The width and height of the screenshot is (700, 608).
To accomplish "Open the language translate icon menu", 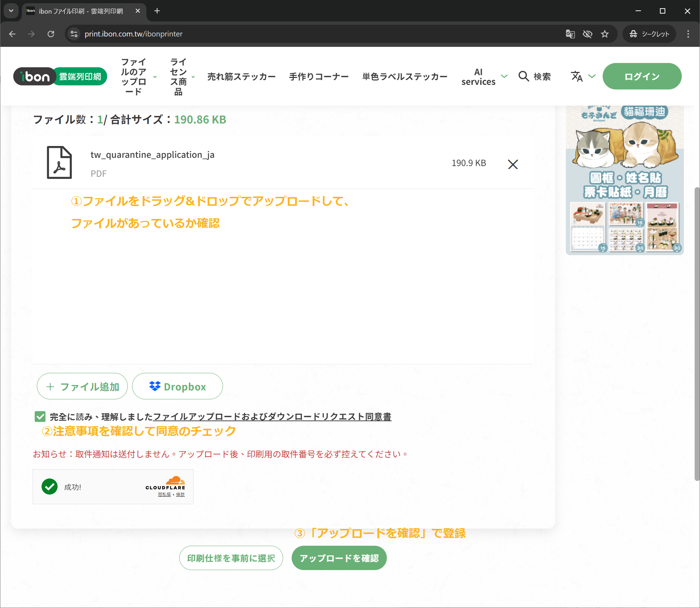I will pos(577,76).
